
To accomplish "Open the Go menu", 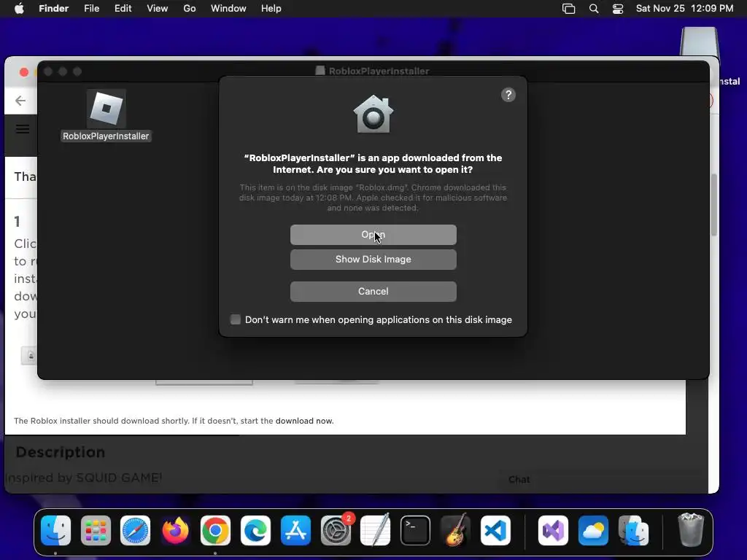I will [190, 9].
